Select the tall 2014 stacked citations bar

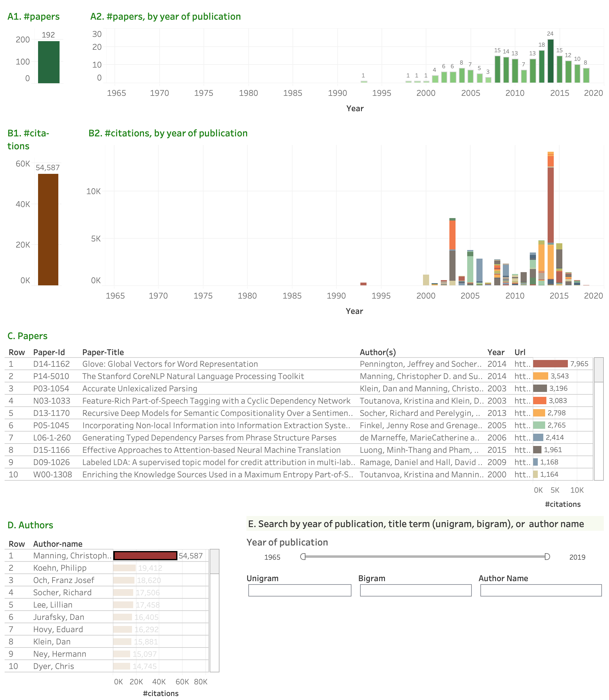pos(551,204)
